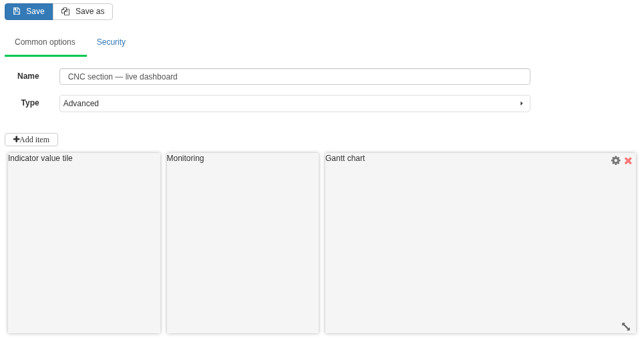Open Gantt chart tile settings gear
Viewport: 644px width, 340px height.
615,160
